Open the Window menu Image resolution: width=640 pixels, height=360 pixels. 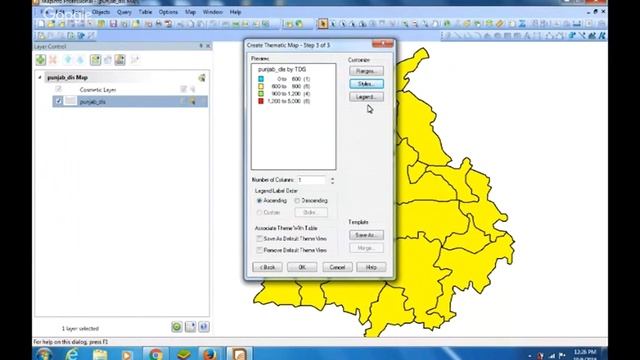[213, 12]
